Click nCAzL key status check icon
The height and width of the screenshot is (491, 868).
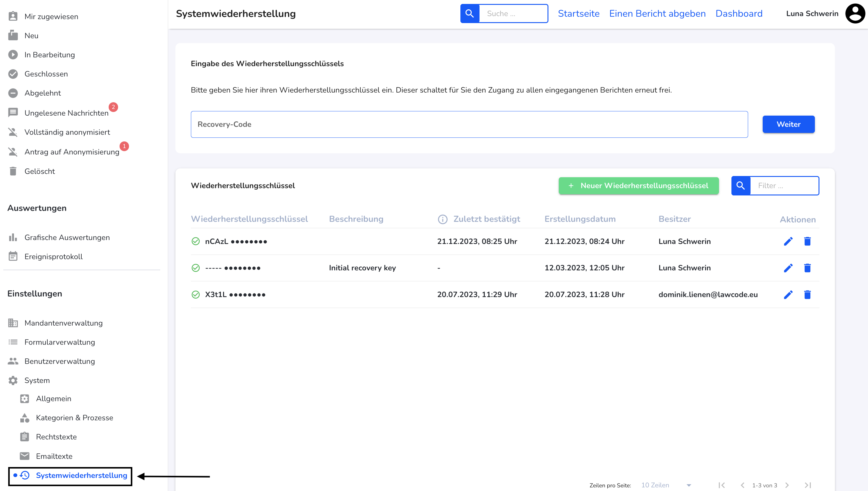point(195,242)
